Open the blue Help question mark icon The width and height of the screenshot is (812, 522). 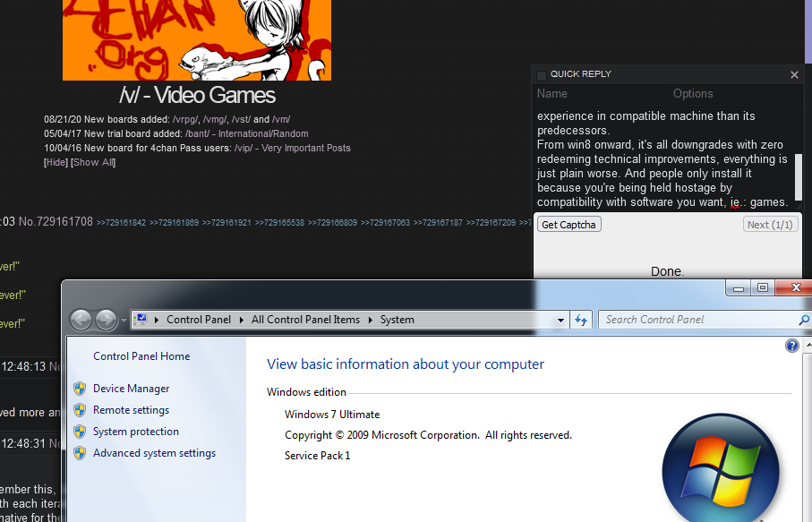[x=791, y=346]
